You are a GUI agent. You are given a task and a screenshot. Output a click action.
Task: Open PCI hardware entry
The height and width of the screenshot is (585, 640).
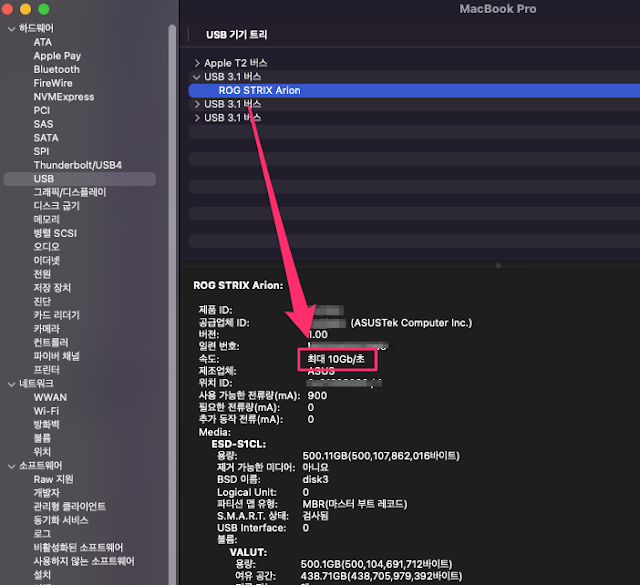click(x=42, y=111)
